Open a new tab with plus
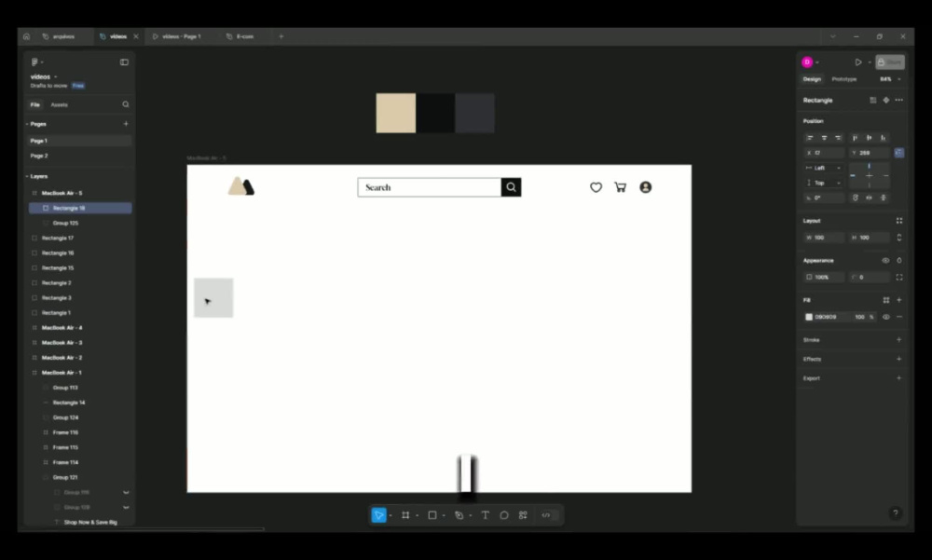The width and height of the screenshot is (932, 560). [281, 36]
